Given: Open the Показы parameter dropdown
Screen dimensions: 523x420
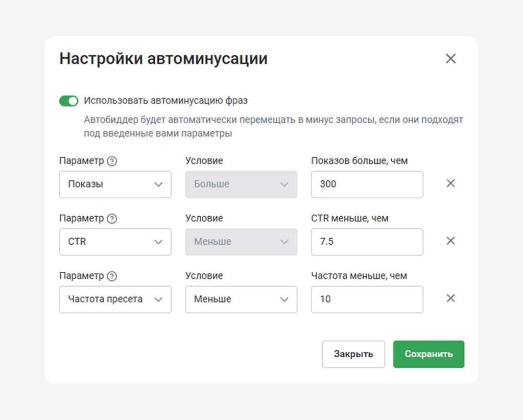Looking at the screenshot, I should 115,184.
